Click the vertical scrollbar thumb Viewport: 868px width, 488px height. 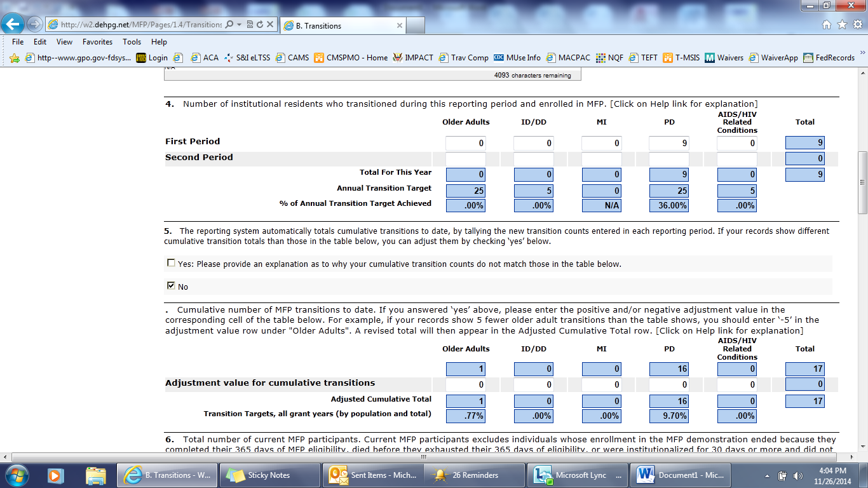coord(862,182)
